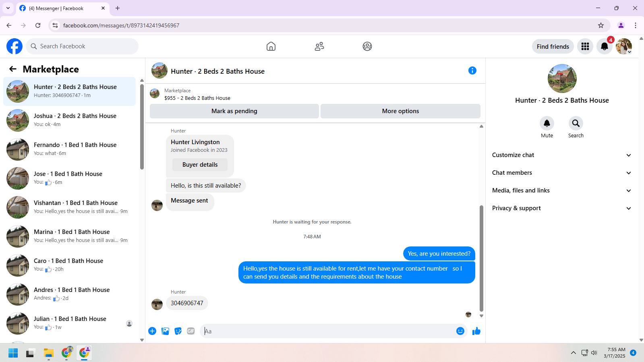Open the account profile picture menu

pos(624,46)
